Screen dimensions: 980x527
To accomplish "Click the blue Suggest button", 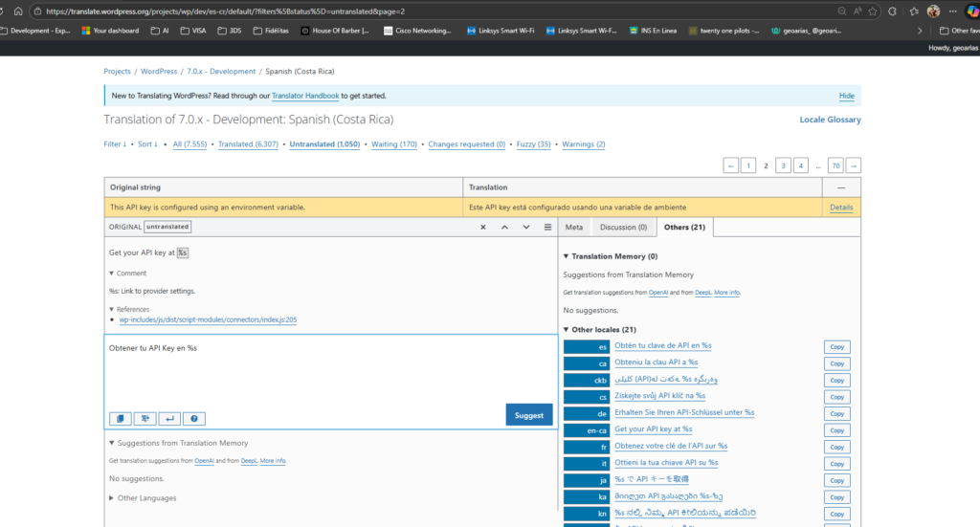I will coord(528,415).
